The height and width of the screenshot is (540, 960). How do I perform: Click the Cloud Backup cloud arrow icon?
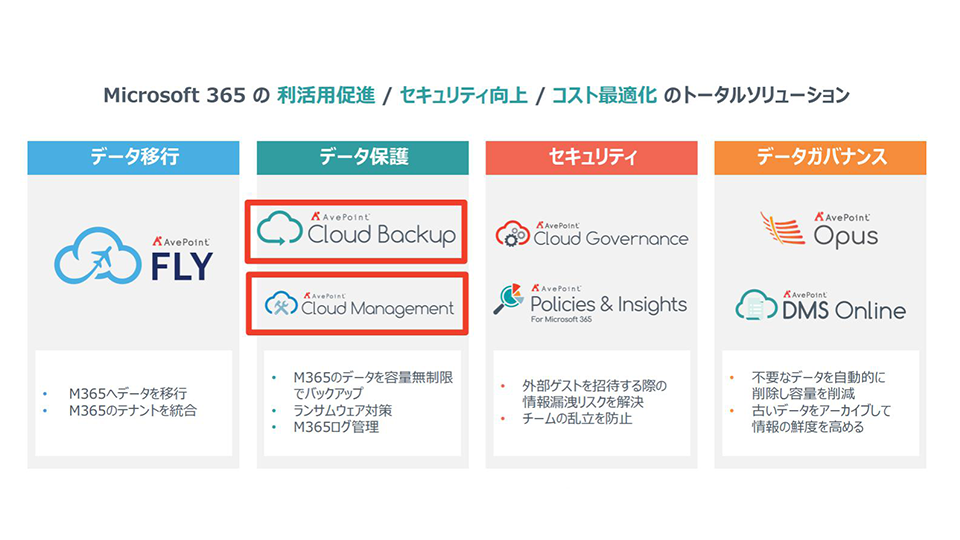279,228
